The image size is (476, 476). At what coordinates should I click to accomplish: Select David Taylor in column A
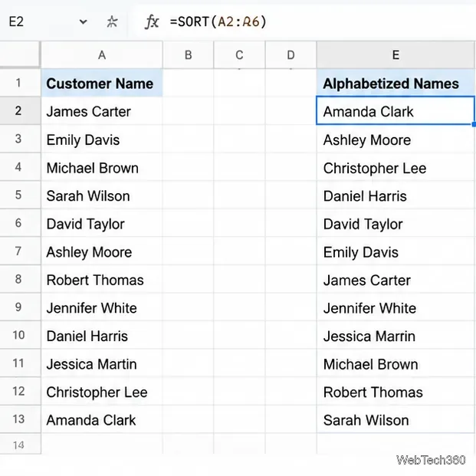tap(102, 223)
